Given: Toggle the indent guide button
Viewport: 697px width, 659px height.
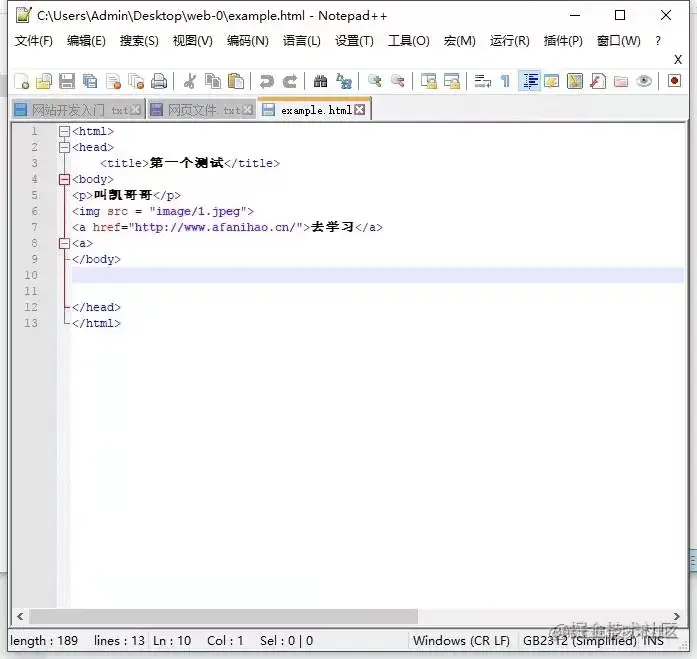Looking at the screenshot, I should pyautogui.click(x=529, y=81).
